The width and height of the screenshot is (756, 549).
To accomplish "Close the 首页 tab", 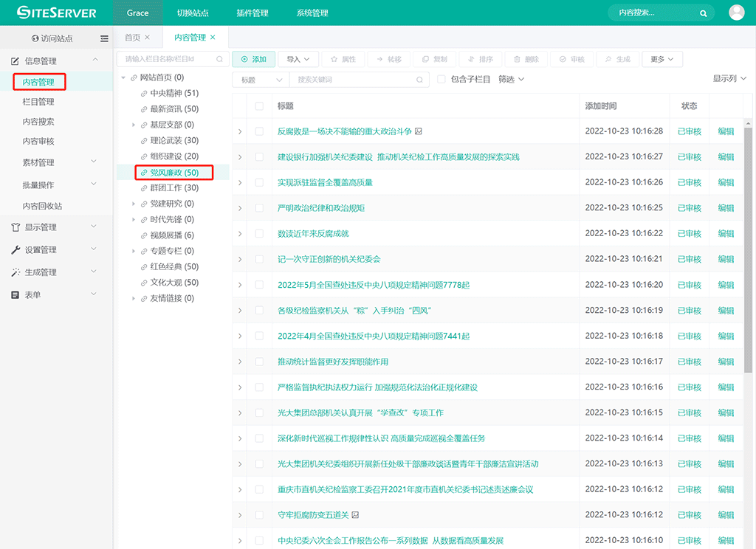I will [147, 38].
